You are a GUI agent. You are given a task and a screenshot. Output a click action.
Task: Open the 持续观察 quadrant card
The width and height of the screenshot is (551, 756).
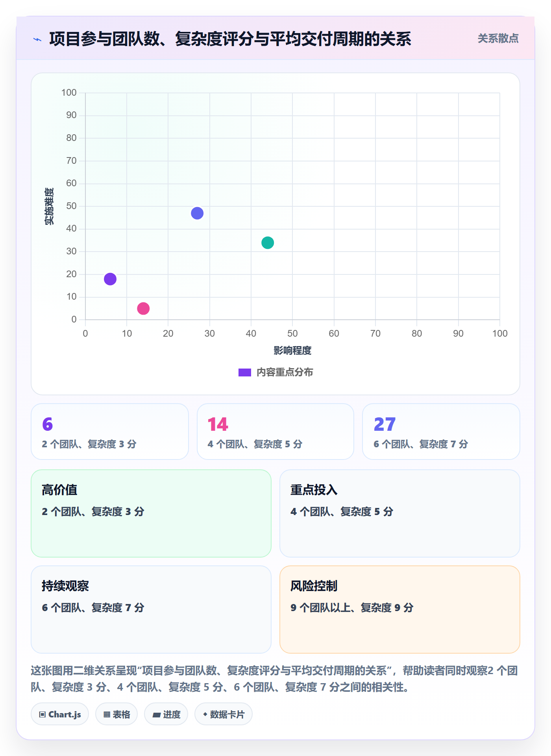tap(151, 610)
